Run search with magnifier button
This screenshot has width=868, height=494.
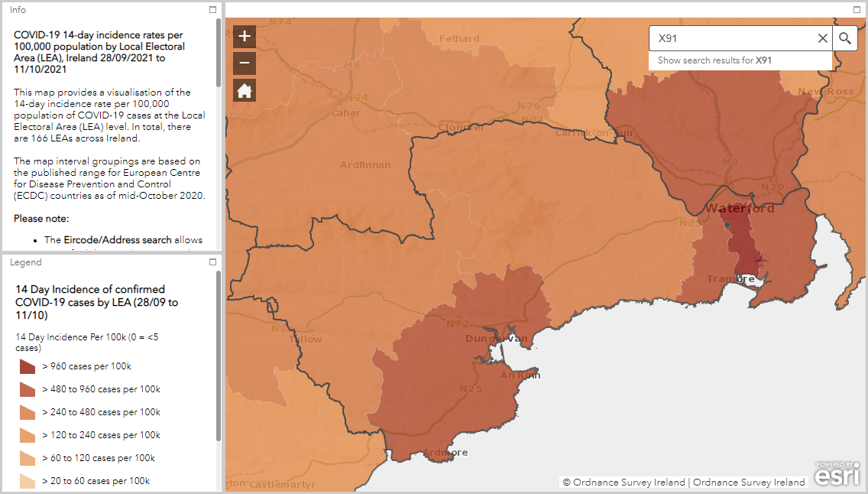[x=844, y=38]
